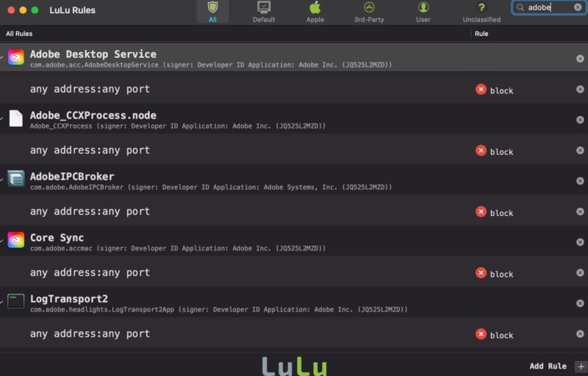588x376 pixels.
Task: Switch to the Default rules tab
Action: pyautogui.click(x=263, y=11)
